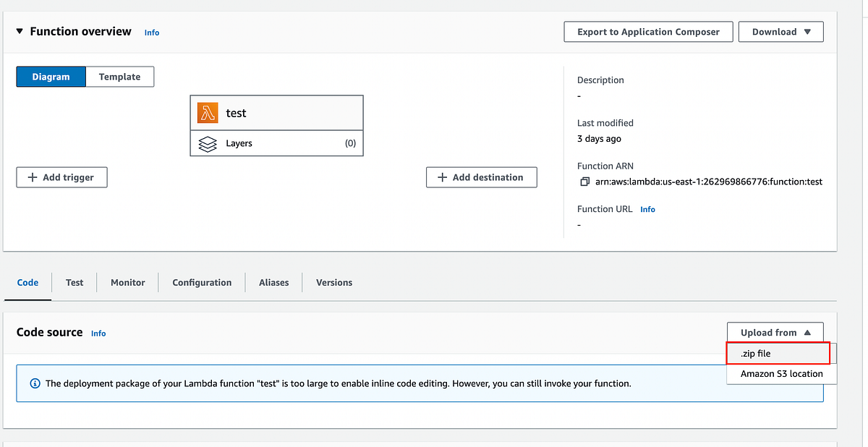Switch to the Test tab
Screen dimensions: 868x447
click(74, 282)
